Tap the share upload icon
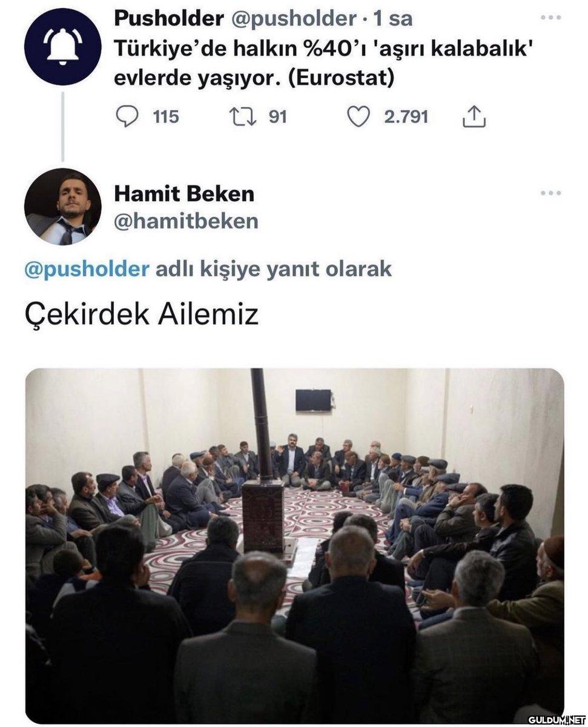 474,116
